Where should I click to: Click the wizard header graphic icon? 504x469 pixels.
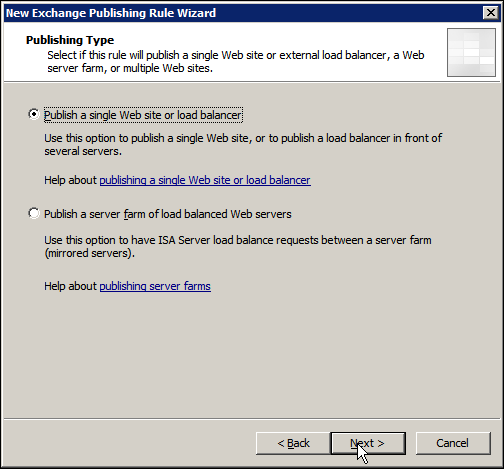471,52
